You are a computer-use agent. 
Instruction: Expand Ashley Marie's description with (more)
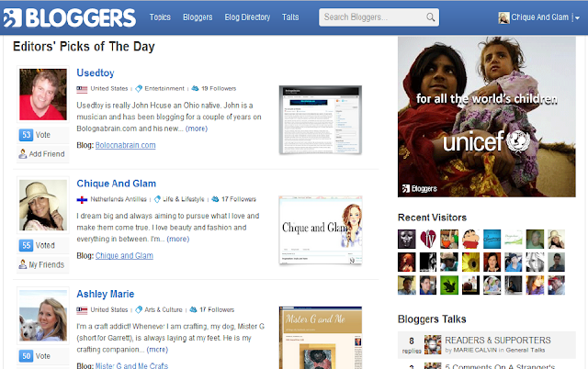157,350
